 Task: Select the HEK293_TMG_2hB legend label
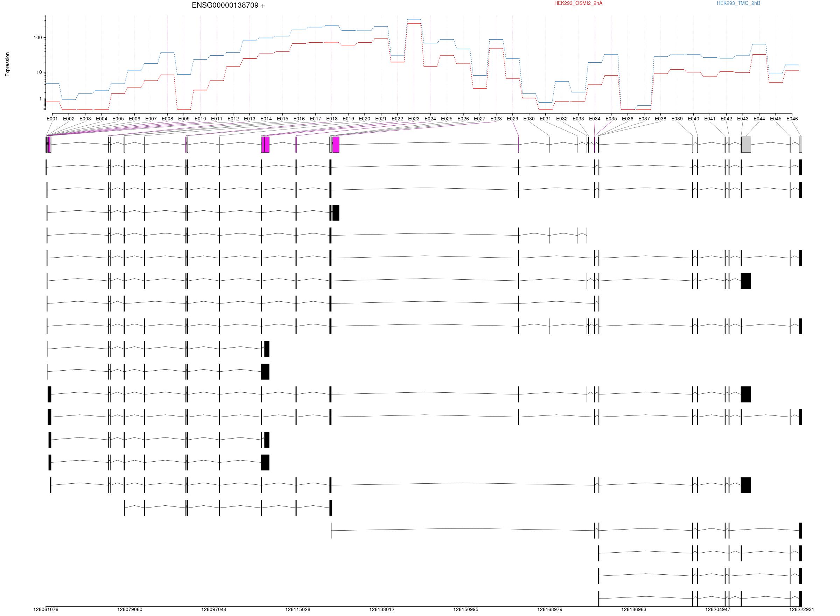(738, 3)
